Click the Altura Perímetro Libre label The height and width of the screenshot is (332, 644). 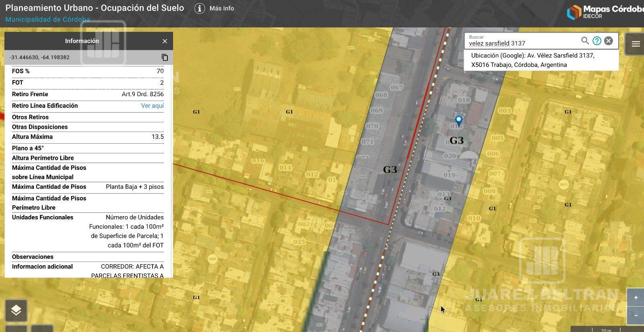43,158
